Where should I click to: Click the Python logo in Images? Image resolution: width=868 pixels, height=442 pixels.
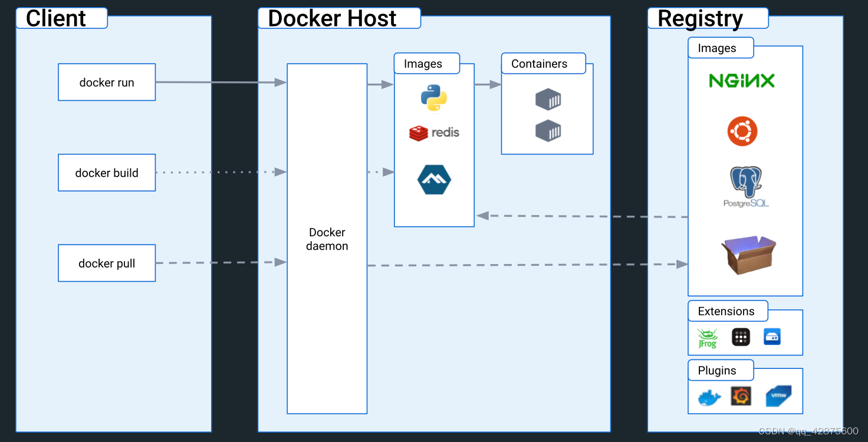(433, 98)
